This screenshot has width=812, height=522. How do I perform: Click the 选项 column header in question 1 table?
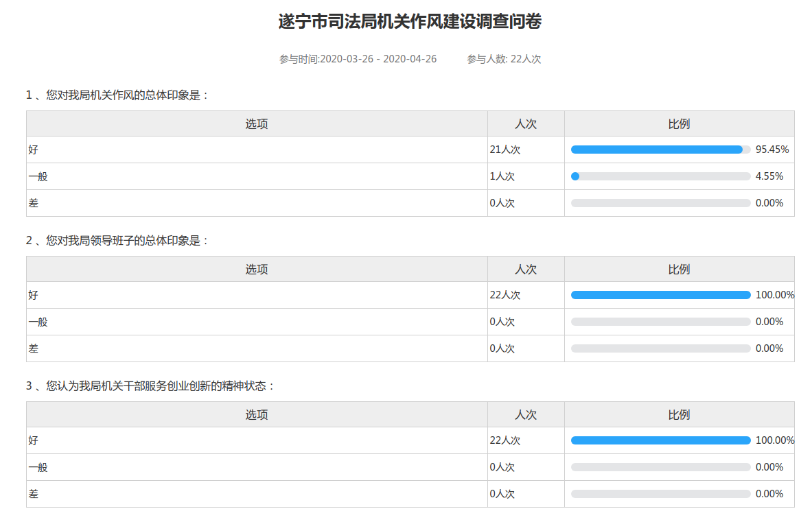click(257, 124)
